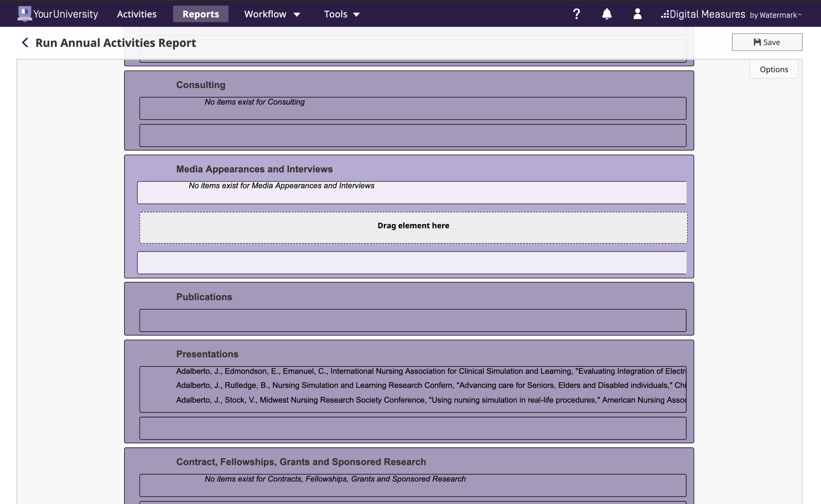Image resolution: width=821 pixels, height=504 pixels.
Task: Select the Consulting section heading
Action: (201, 85)
